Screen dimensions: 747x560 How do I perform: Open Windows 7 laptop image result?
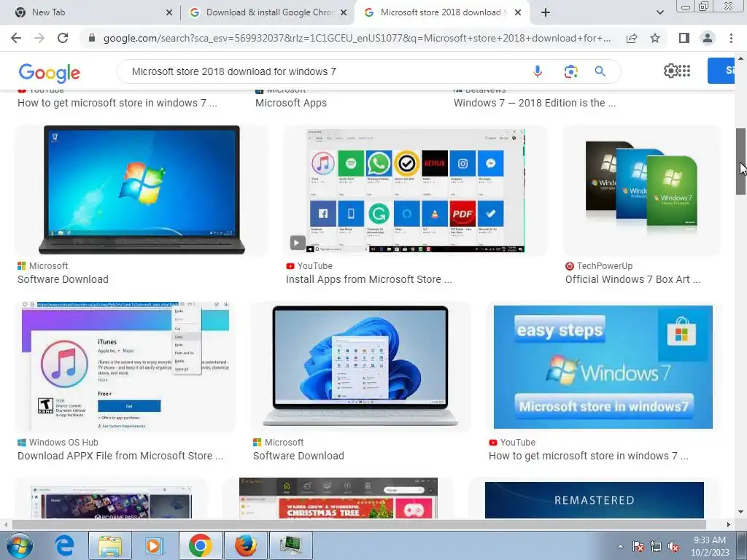coord(142,190)
